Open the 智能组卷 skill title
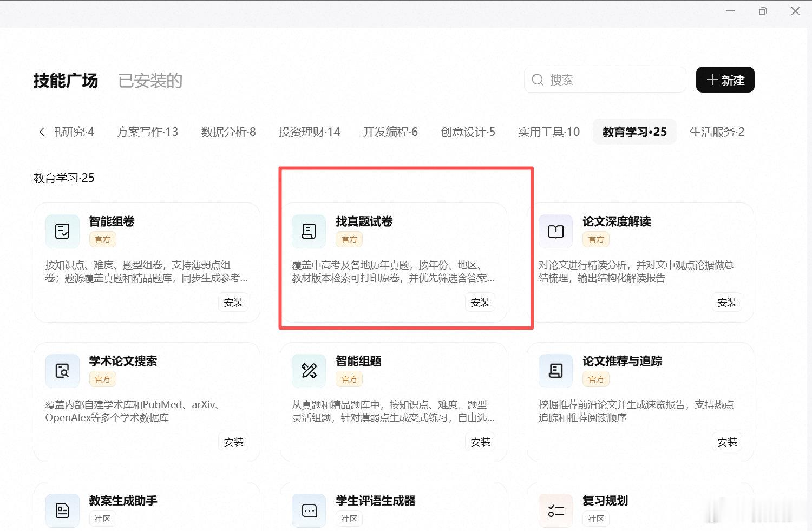 tap(112, 221)
